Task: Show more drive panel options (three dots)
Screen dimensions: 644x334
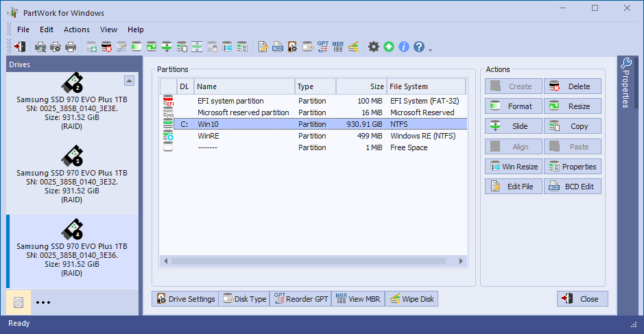Action: [x=43, y=302]
